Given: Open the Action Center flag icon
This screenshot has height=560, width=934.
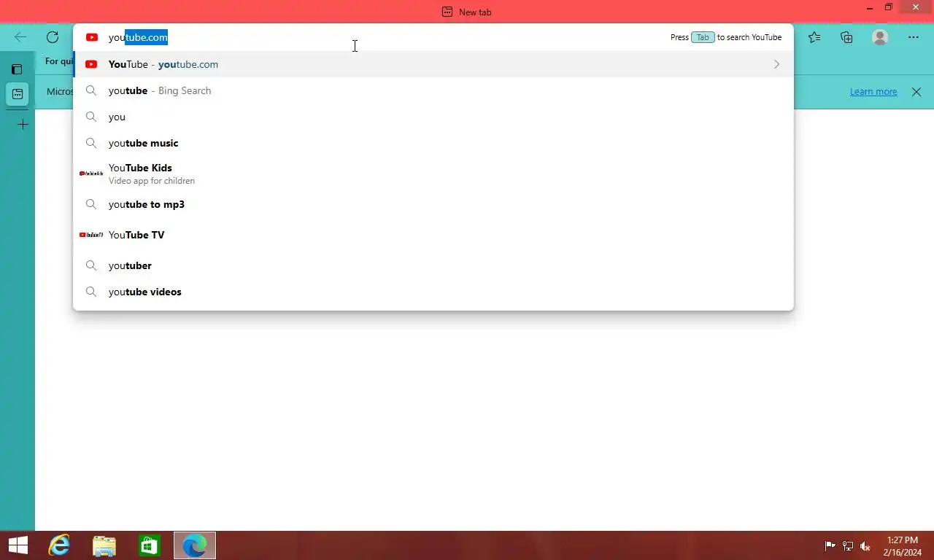Looking at the screenshot, I should pyautogui.click(x=830, y=546).
